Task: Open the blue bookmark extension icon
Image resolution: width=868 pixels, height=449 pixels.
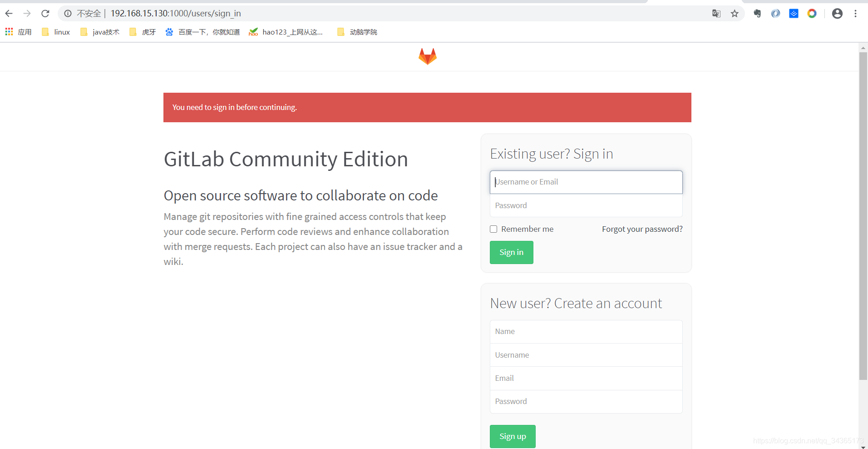Action: tap(794, 14)
